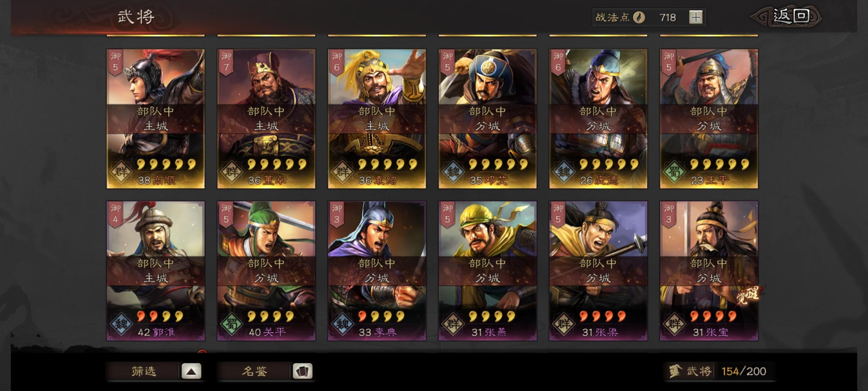
Task: Select the 高顺 general card
Action: pyautogui.click(x=156, y=119)
